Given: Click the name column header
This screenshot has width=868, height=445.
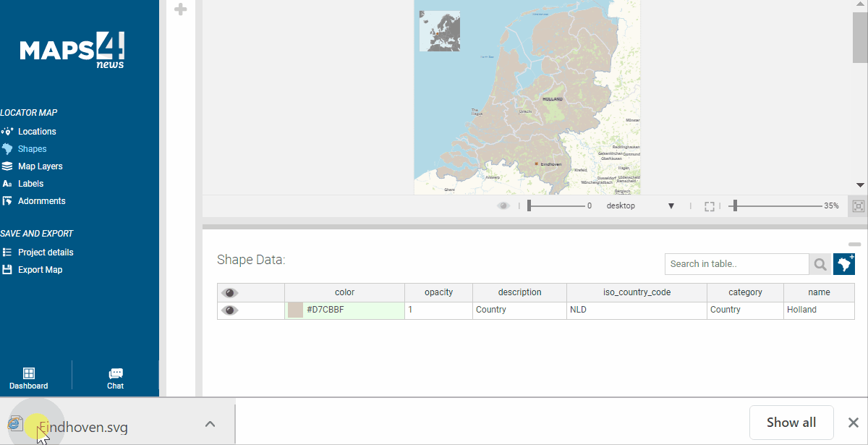Looking at the screenshot, I should pyautogui.click(x=819, y=292).
